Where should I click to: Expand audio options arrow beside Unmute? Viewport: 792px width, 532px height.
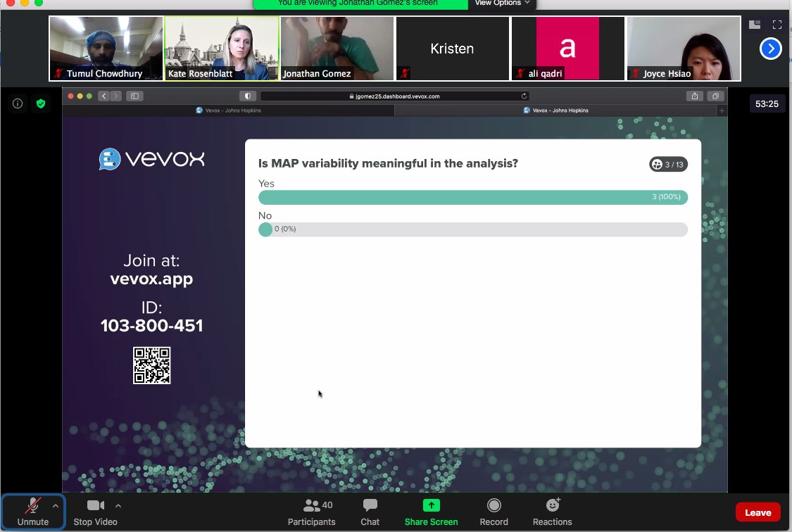click(56, 506)
